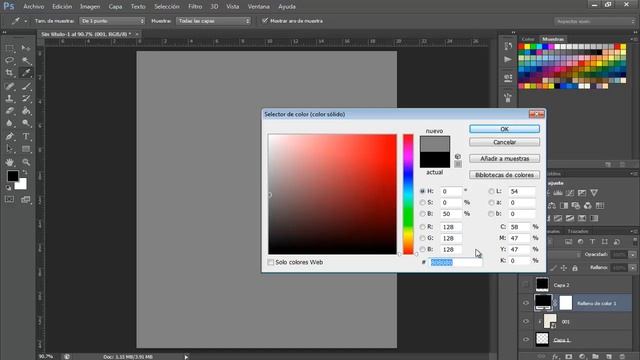This screenshot has height=360, width=640.
Task: Click the layer effects fx icon
Action: click(x=555, y=356)
